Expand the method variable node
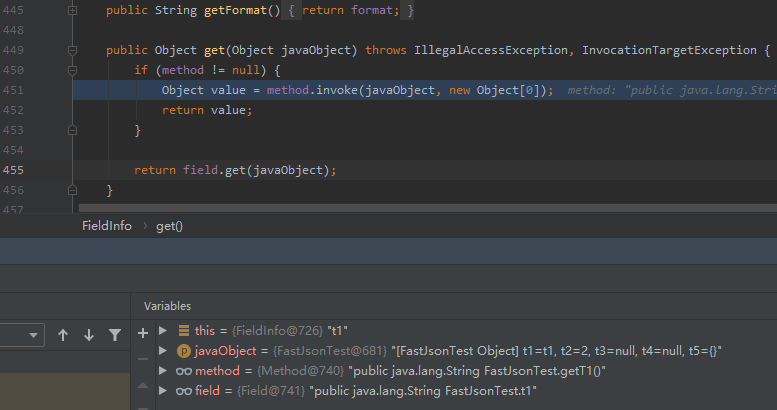Screen dimensions: 777x410 tap(163, 370)
